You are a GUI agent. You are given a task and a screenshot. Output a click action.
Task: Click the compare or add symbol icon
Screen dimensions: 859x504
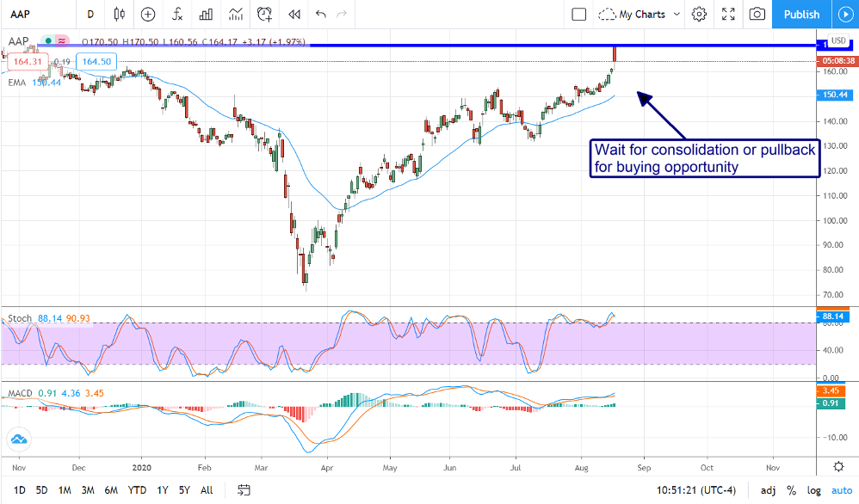148,14
